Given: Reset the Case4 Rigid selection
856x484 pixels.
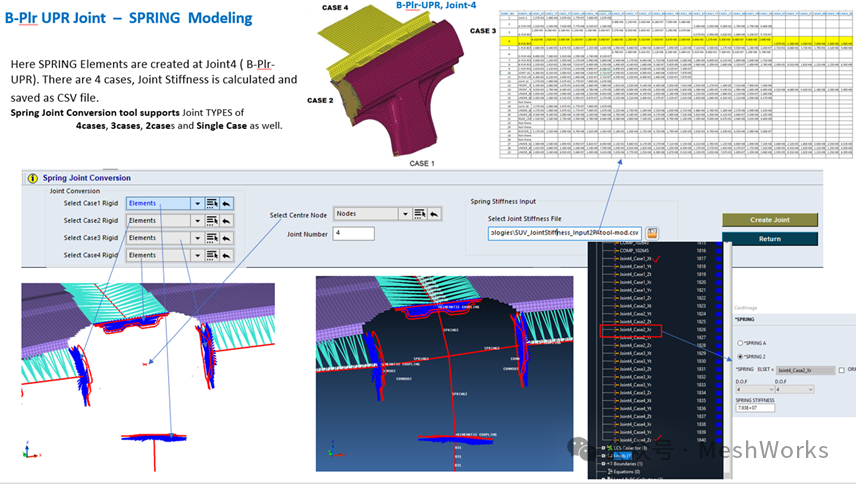Looking at the screenshot, I should 226,255.
